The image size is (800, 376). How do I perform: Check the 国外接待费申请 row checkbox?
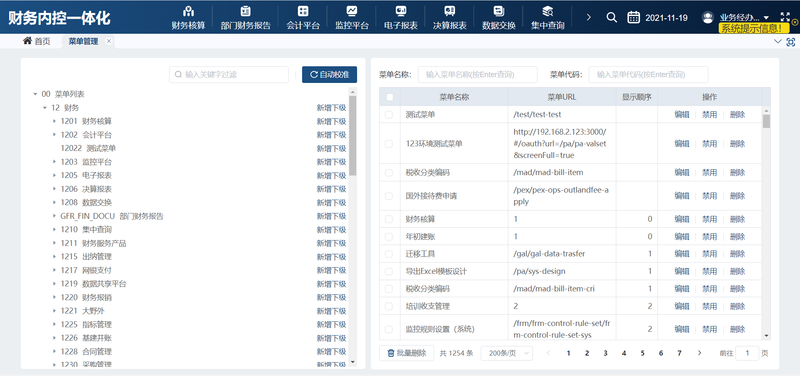click(389, 196)
